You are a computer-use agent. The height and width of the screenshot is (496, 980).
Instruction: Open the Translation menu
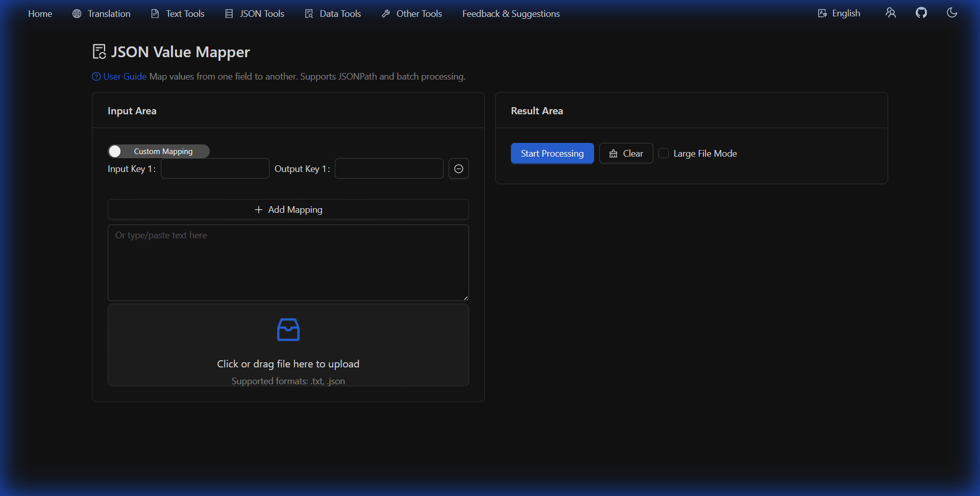point(108,13)
